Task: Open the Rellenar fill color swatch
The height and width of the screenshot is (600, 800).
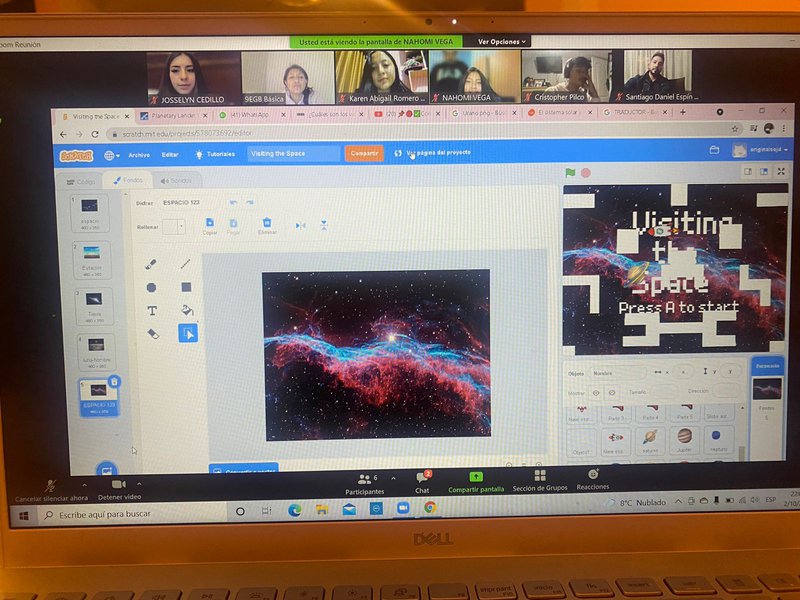Action: (x=173, y=227)
